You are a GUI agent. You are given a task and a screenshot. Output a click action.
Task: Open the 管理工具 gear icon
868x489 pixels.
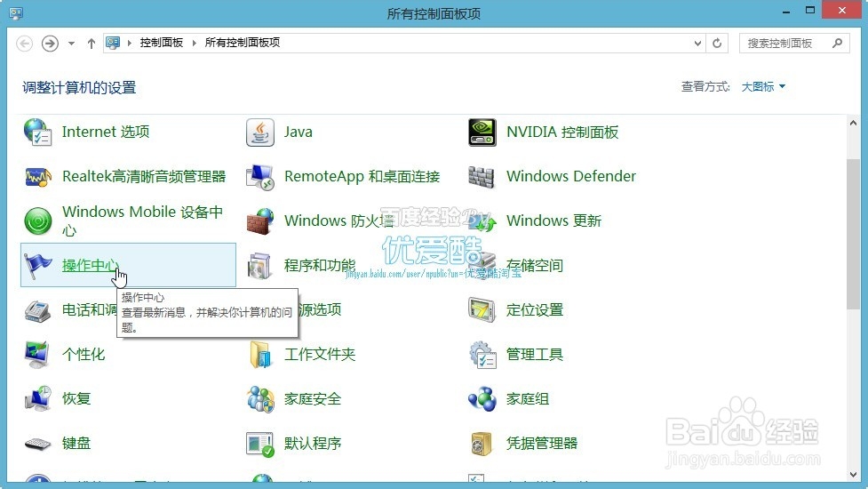click(x=482, y=355)
